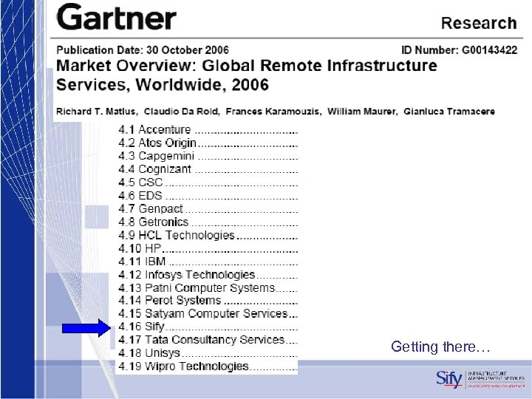Select the '4.4 Cognizant' list entry

pos(208,169)
